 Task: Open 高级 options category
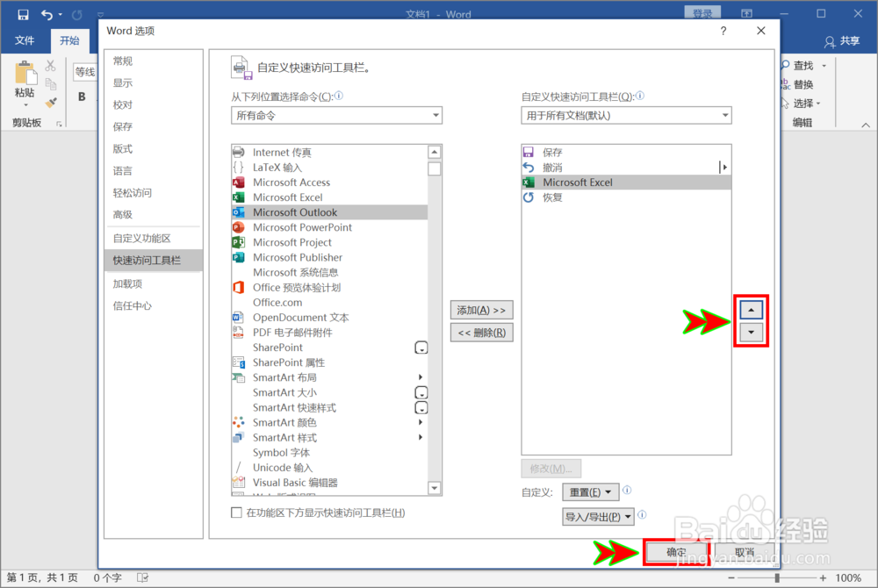[x=154, y=214]
